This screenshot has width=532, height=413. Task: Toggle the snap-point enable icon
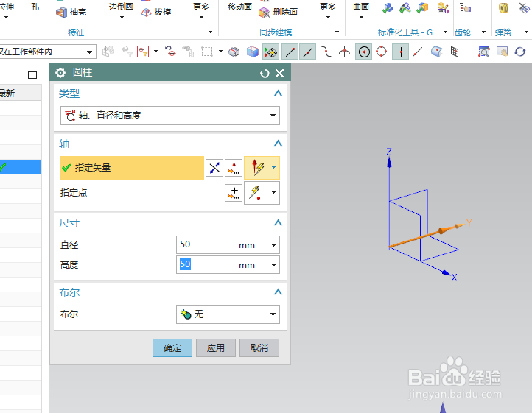pyautogui.click(x=270, y=52)
